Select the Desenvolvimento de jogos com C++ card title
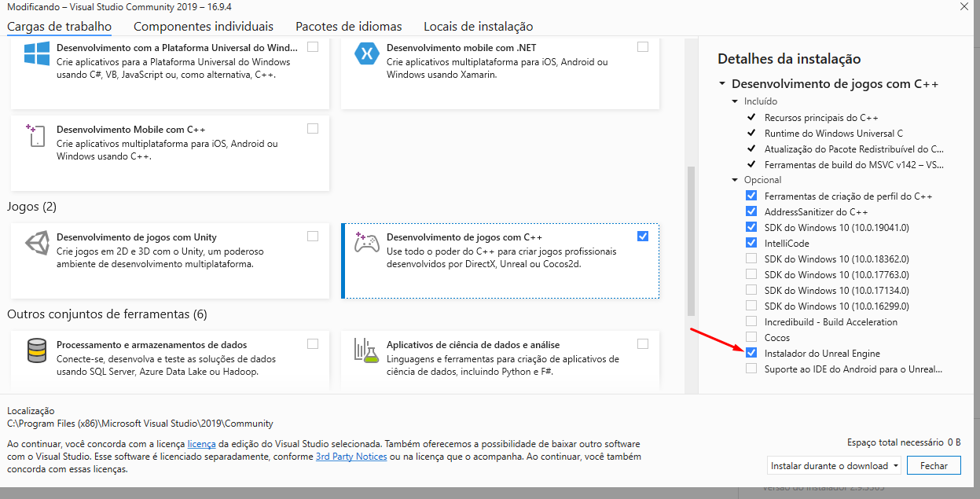 tap(464, 237)
